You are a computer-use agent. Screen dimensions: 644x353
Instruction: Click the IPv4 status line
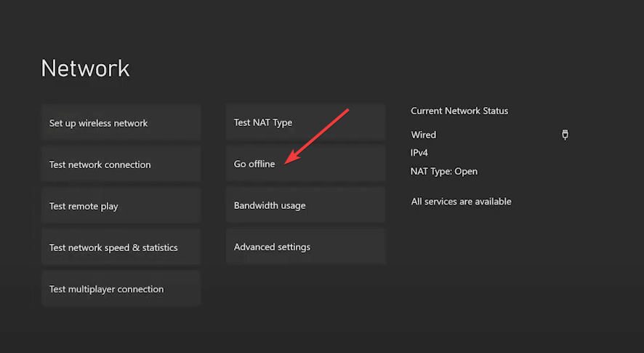coord(419,153)
